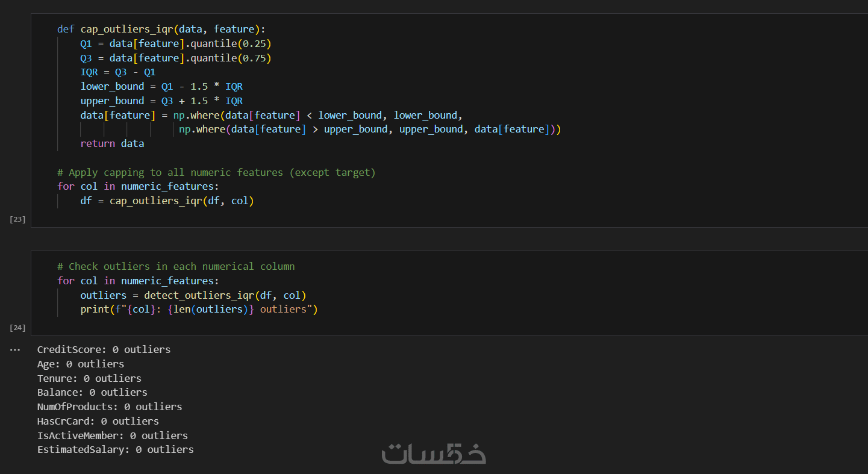
Task: Click the Khamsat watermark logo
Action: point(434,454)
